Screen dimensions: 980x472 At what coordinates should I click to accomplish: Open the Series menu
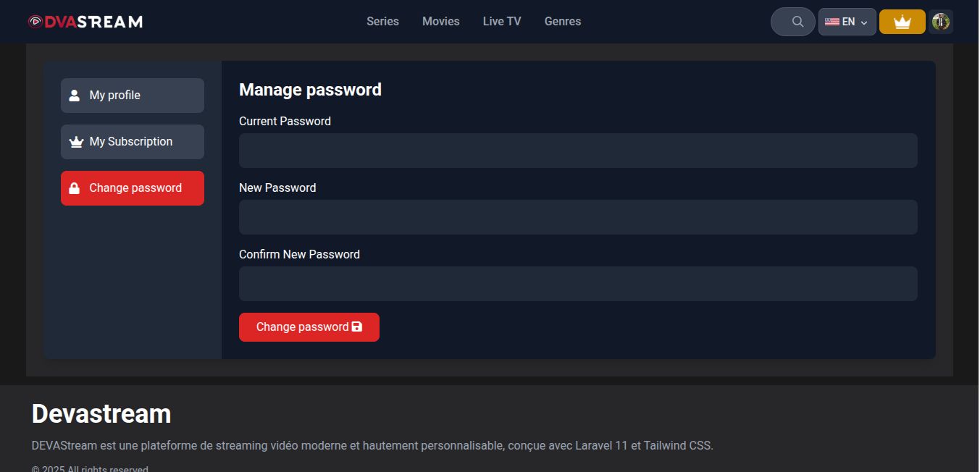pyautogui.click(x=382, y=22)
